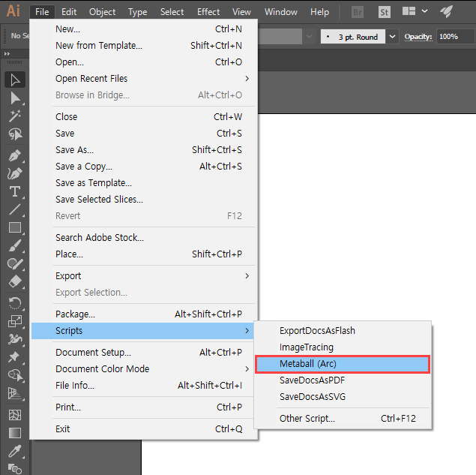Screen dimensions: 476x475
Task: Click the Opacity label link
Action: click(x=418, y=37)
